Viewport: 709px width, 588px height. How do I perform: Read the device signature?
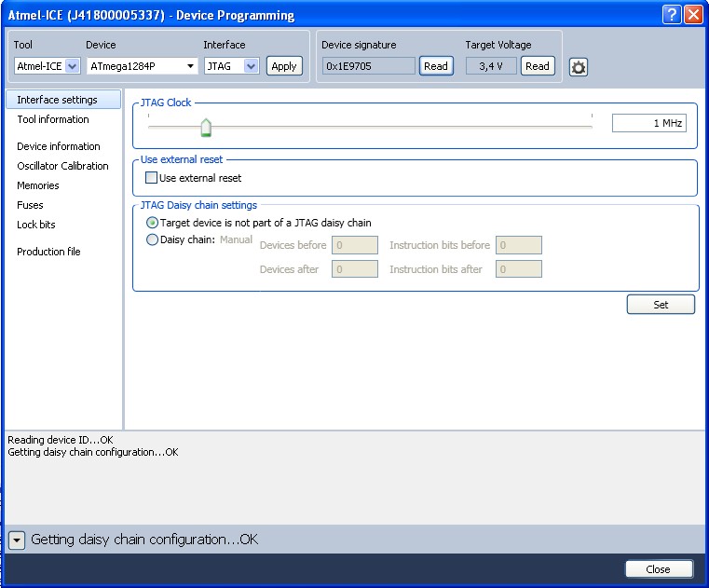coord(436,66)
